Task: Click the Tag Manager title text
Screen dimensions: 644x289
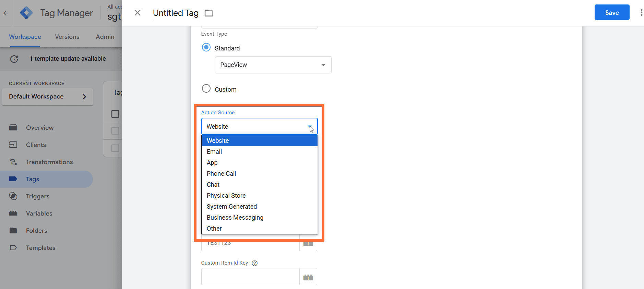Action: click(67, 13)
